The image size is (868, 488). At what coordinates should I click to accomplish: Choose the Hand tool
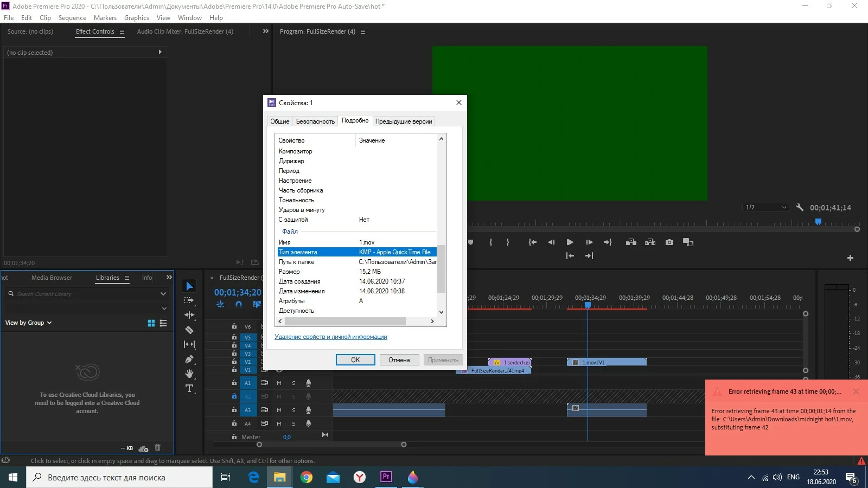click(x=189, y=374)
